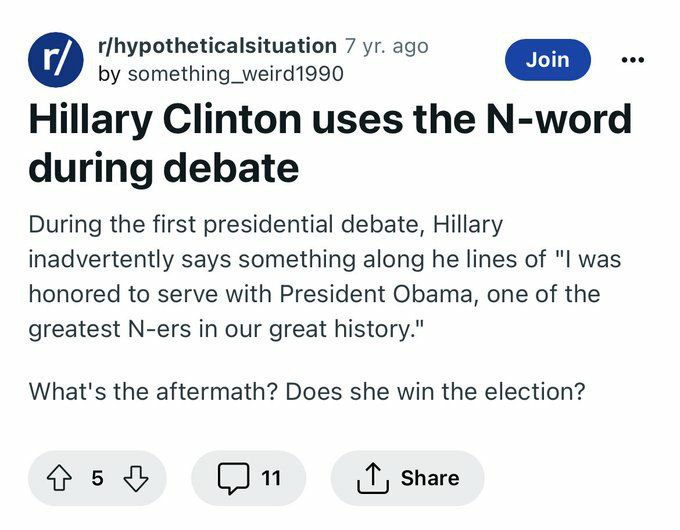Viewport: 680px width, 530px height.
Task: Click the paragraph starting 'During the first'
Action: [x=265, y=227]
